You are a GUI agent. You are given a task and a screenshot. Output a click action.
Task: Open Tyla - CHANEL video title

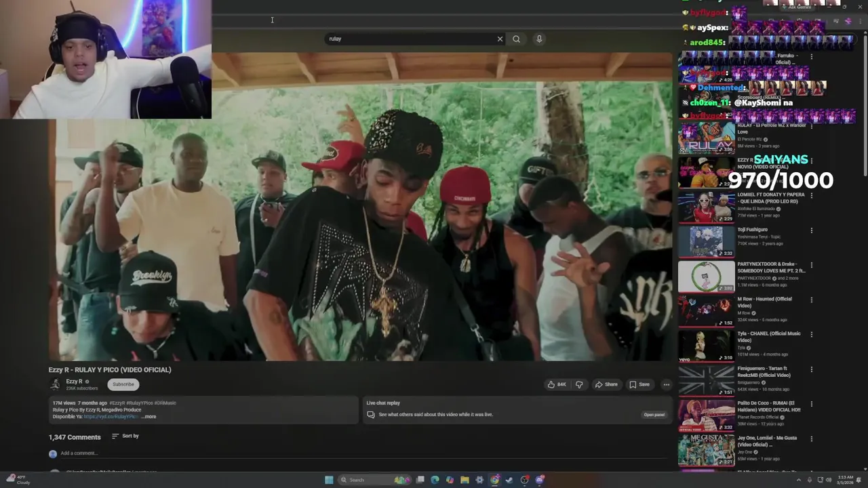769,336
